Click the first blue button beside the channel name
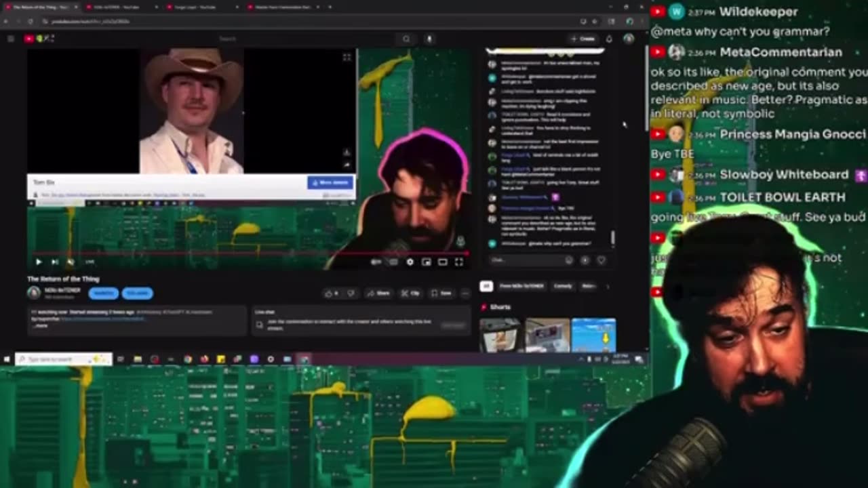 pos(104,293)
